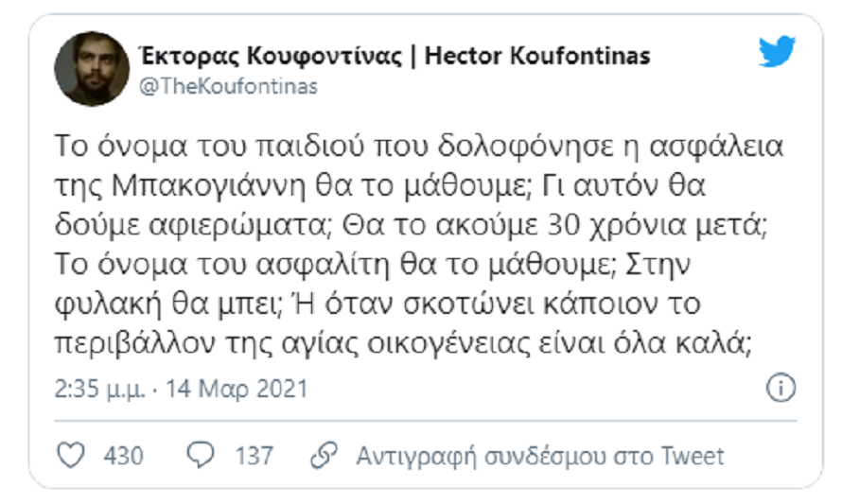
Task: Open the @TheKoufontinas handle link
Action: pos(228,86)
